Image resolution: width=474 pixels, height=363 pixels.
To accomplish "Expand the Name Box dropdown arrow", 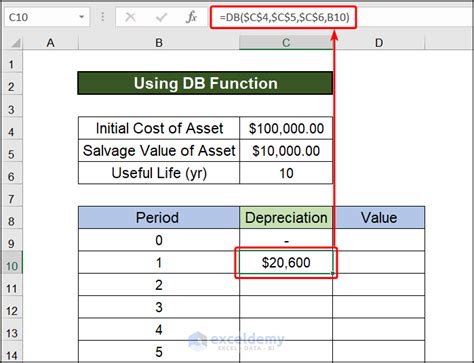I will 81,17.
